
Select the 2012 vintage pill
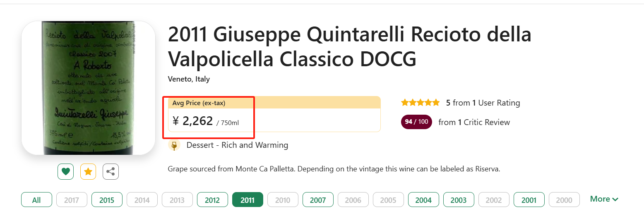[x=212, y=200]
